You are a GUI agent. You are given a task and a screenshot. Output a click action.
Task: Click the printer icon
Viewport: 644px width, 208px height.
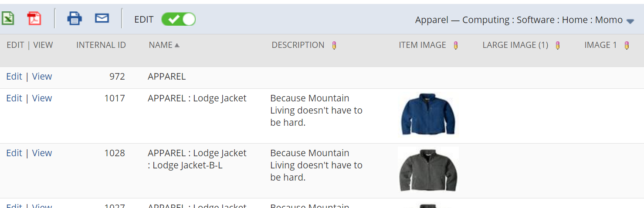(x=74, y=19)
